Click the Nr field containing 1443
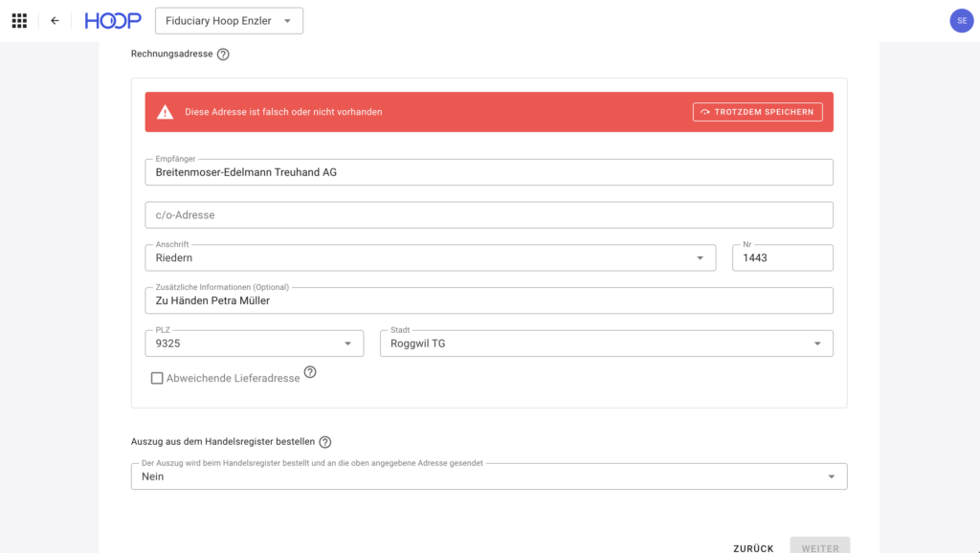The image size is (980, 553). pos(783,258)
